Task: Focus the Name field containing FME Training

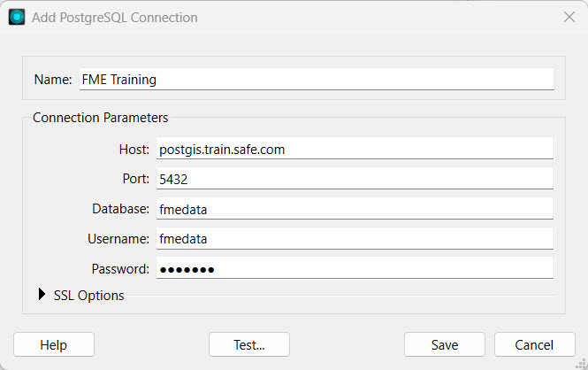Action: pyautogui.click(x=317, y=79)
